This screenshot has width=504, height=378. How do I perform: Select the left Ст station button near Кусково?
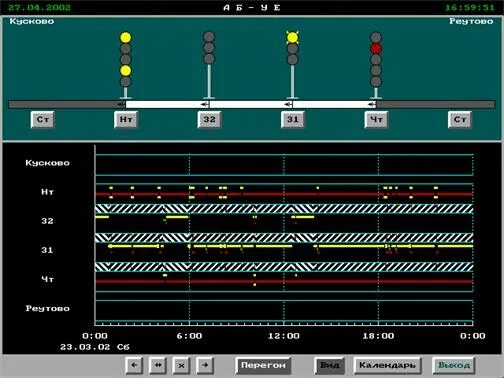pos(43,120)
